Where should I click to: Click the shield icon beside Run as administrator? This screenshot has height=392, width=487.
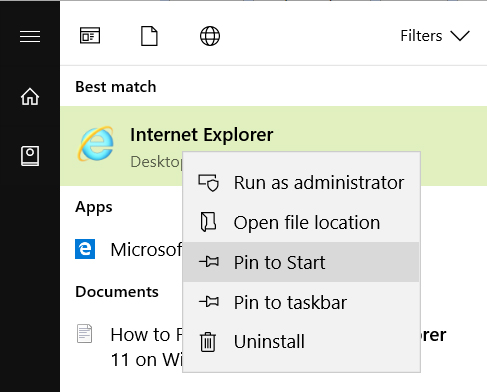tap(209, 183)
